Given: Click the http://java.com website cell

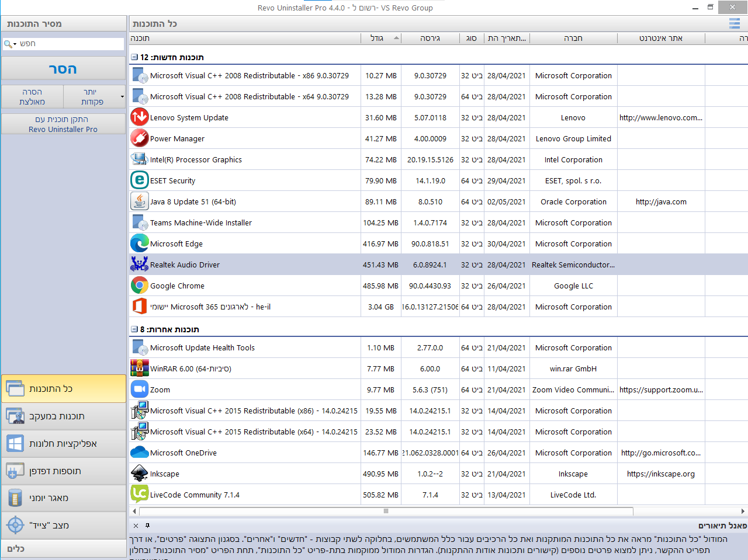Looking at the screenshot, I should 661,201.
